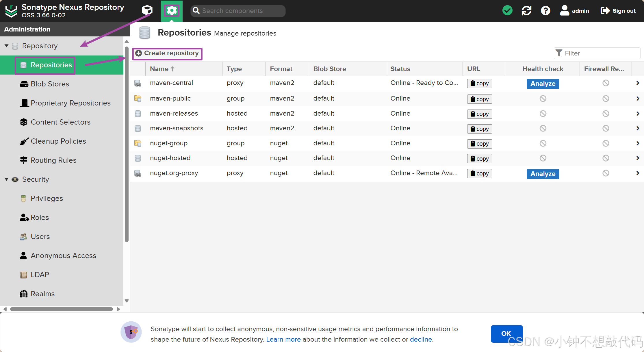Sort by Status column header
This screenshot has height=352, width=644.
424,69
